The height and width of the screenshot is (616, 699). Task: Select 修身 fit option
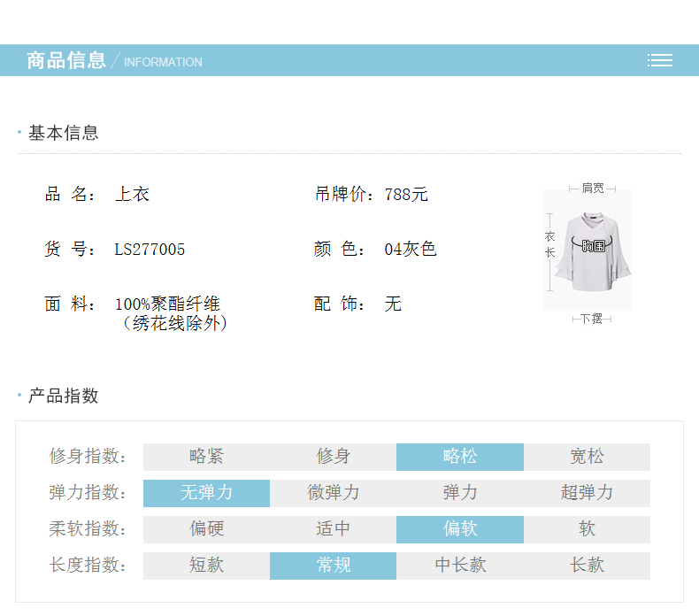click(x=334, y=457)
